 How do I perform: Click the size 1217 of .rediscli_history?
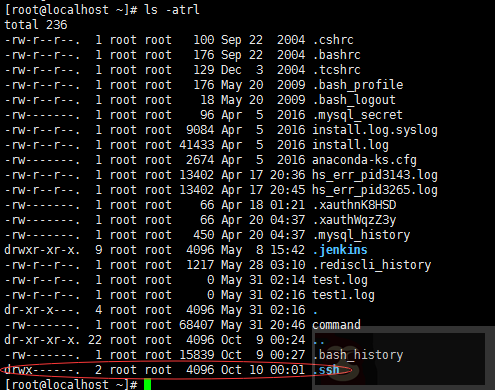click(x=200, y=265)
